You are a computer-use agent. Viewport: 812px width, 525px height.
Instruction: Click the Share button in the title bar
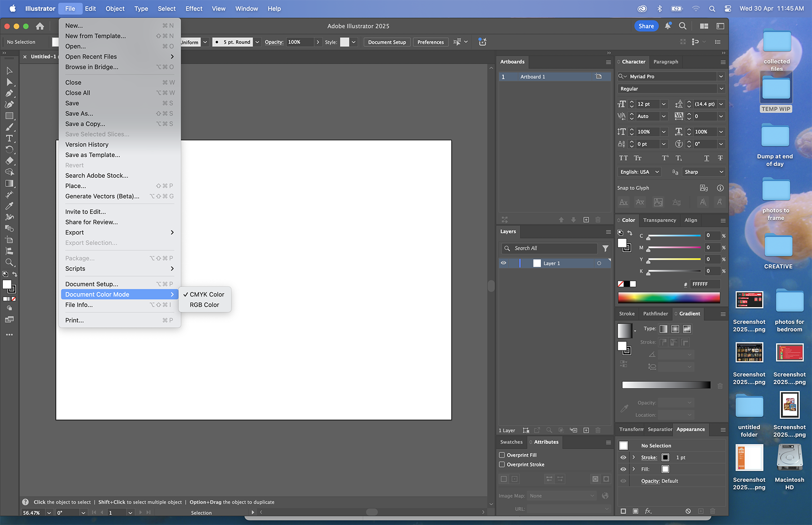(646, 26)
